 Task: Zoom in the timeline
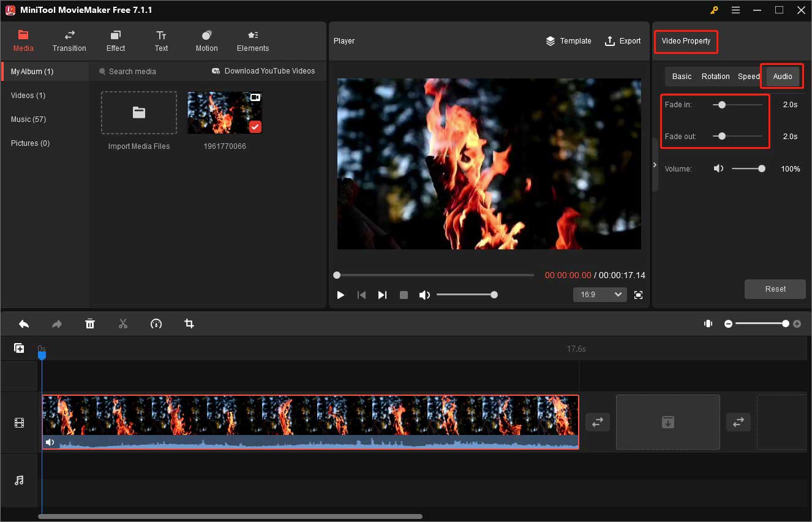pyautogui.click(x=797, y=323)
